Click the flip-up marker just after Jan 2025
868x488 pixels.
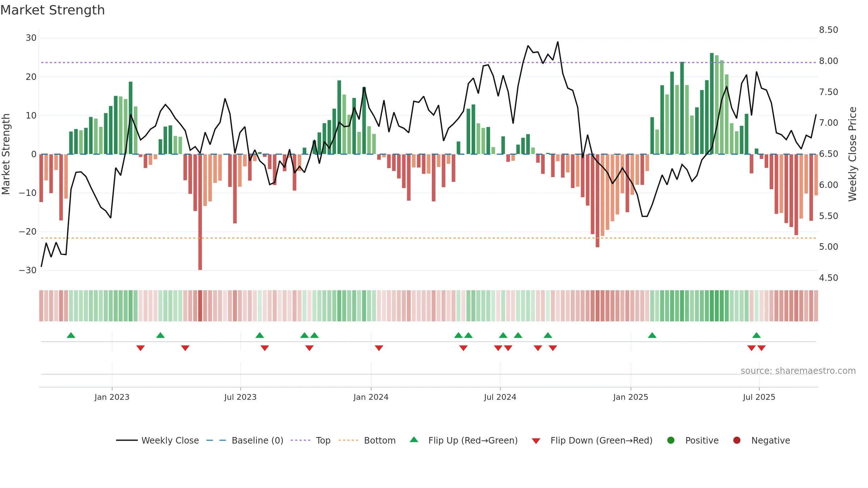652,335
